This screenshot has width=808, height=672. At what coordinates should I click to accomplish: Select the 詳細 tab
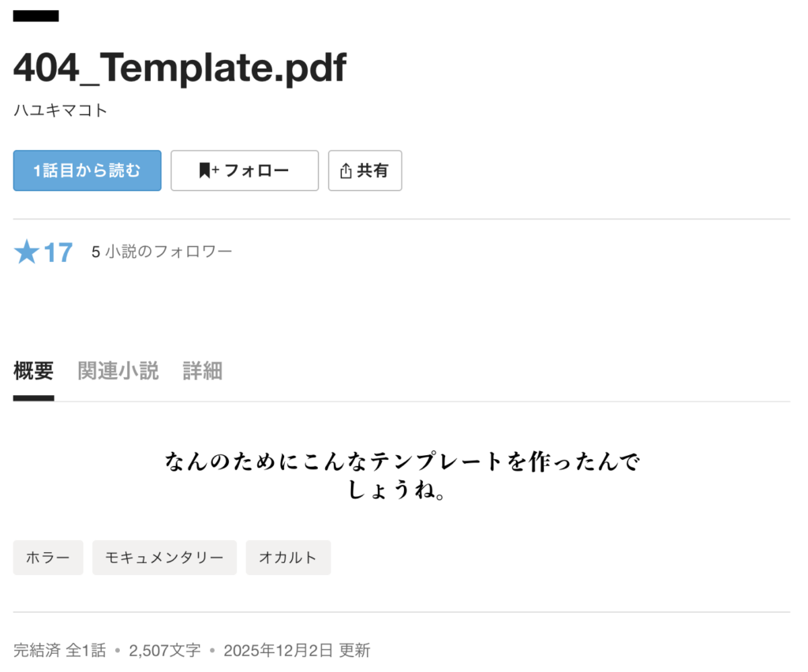point(202,371)
